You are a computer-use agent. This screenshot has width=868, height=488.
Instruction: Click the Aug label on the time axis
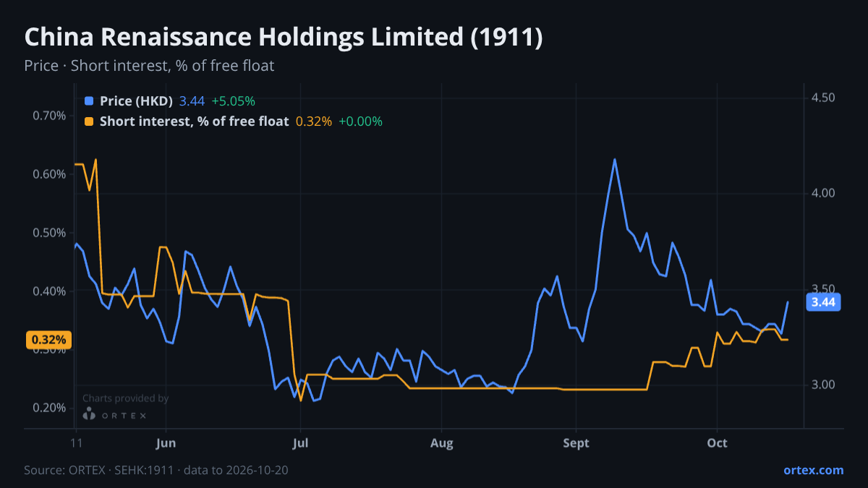click(x=441, y=443)
